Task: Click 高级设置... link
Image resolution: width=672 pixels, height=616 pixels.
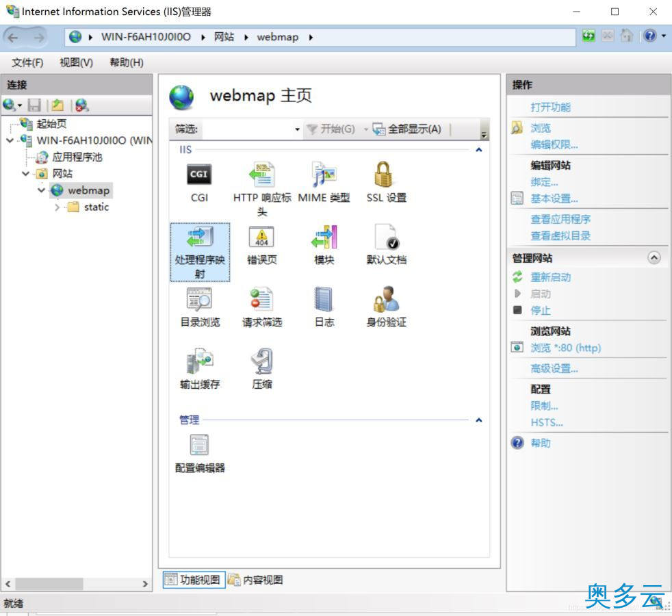Action: (554, 369)
